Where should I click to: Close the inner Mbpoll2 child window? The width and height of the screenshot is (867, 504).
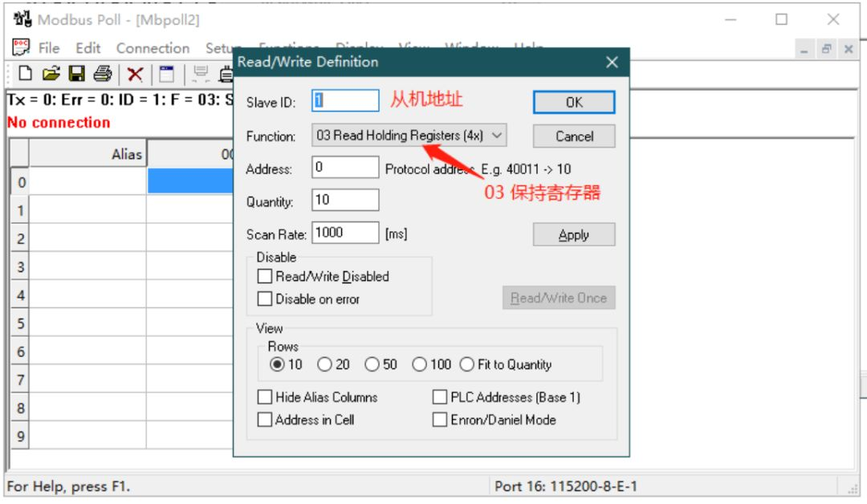(x=849, y=49)
